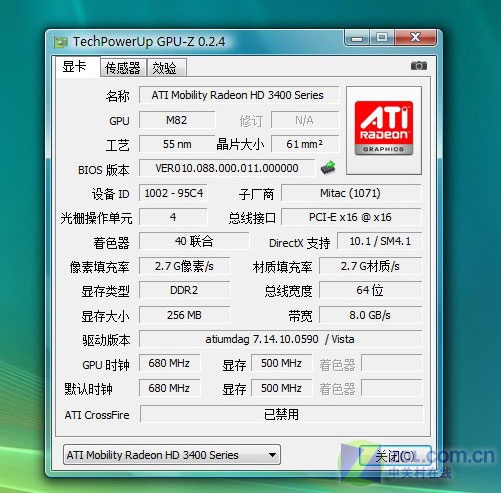Click the ROPs field showing 4
This screenshot has height=493, width=501.
pos(173,217)
